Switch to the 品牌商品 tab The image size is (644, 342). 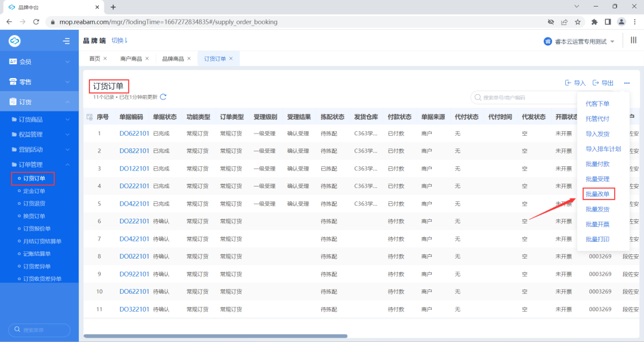coord(173,58)
